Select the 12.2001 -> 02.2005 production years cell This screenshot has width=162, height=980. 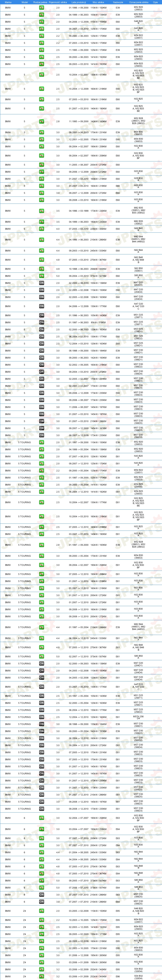[79, 140]
